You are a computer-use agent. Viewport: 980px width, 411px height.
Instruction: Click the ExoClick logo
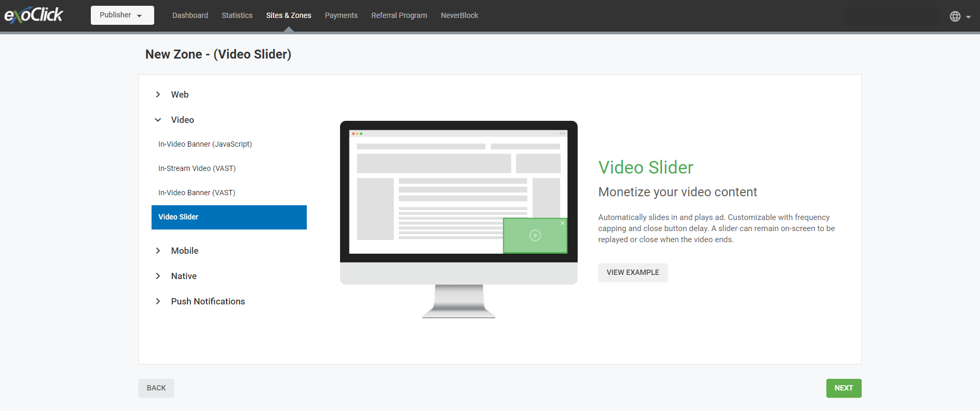click(34, 15)
